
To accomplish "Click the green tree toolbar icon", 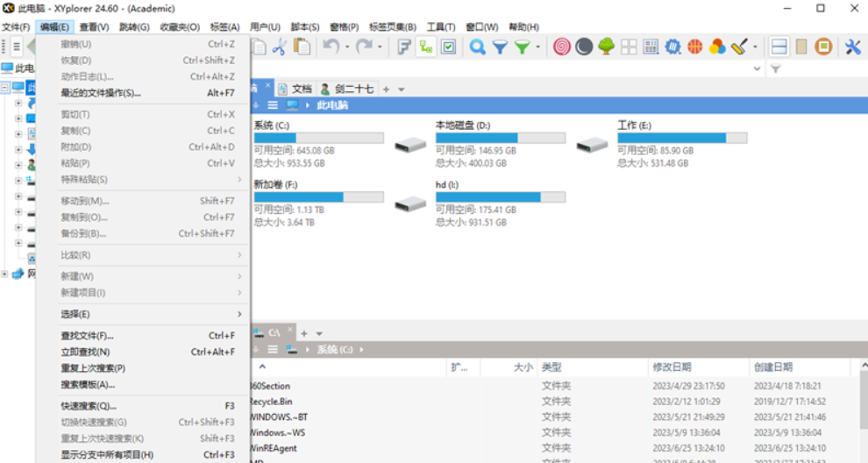I will click(x=606, y=47).
